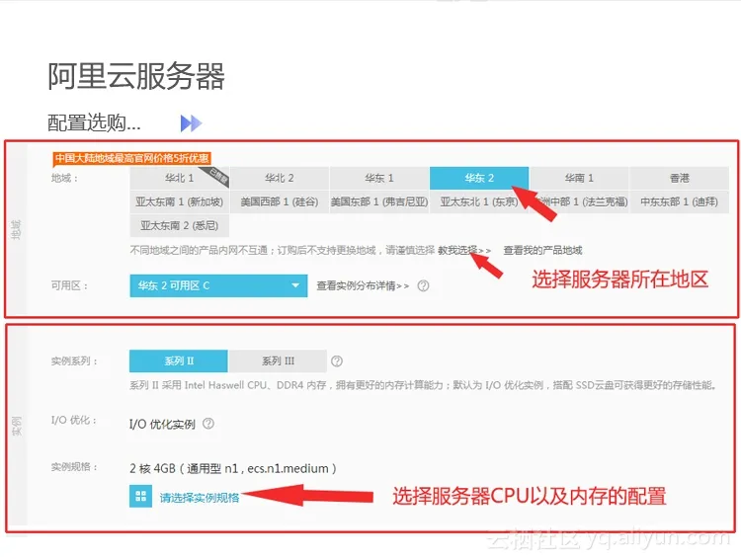Click the 实例规格： label
The width and height of the screenshot is (741, 560).
74,467
